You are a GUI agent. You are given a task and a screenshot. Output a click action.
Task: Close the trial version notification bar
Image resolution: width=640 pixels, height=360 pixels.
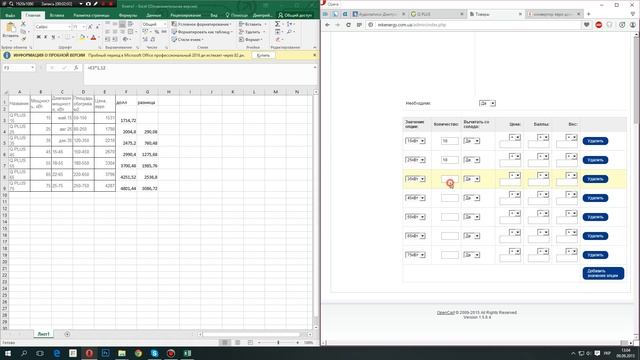tap(314, 55)
